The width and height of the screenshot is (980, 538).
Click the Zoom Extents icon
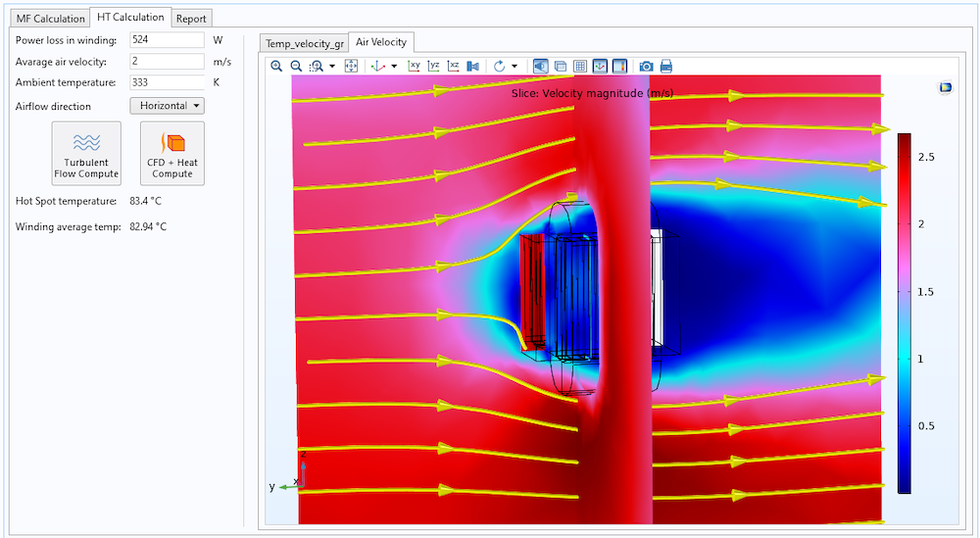pos(351,66)
